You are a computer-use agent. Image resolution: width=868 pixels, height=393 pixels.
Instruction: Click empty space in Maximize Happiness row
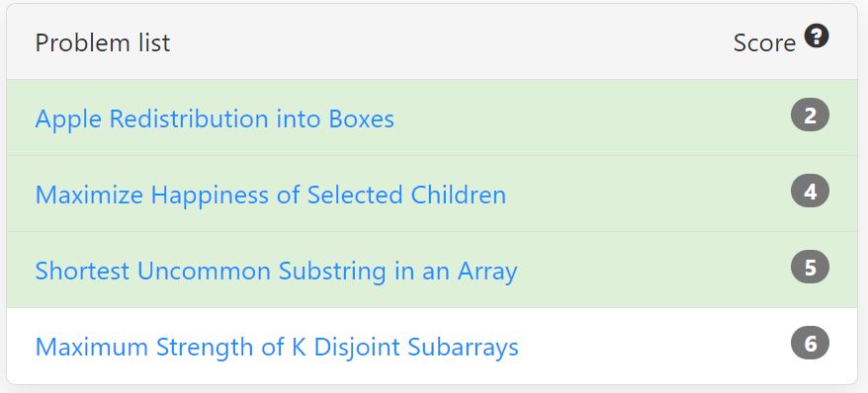tap(648, 194)
